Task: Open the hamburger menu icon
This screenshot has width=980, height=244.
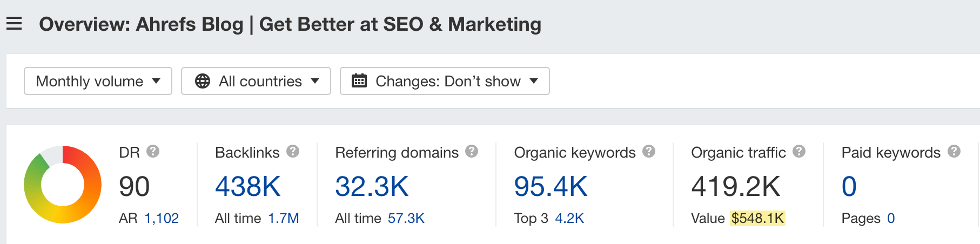Action: [x=14, y=24]
